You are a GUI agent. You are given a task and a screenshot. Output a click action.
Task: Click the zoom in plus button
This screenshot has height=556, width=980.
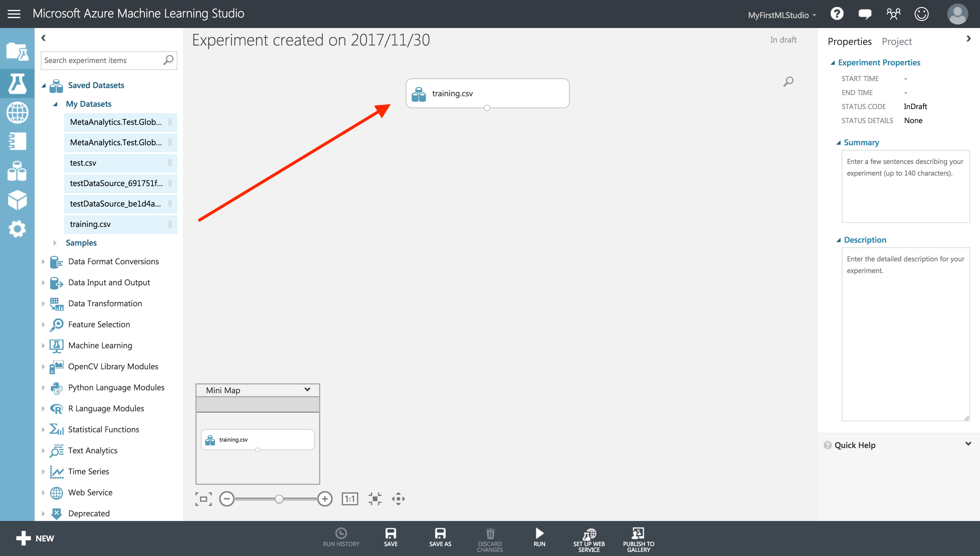pos(325,499)
